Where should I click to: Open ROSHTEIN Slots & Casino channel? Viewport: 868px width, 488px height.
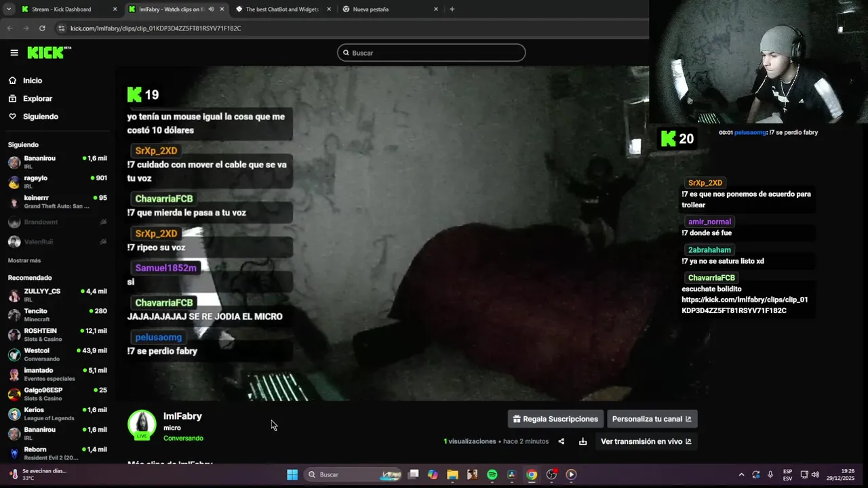point(58,334)
